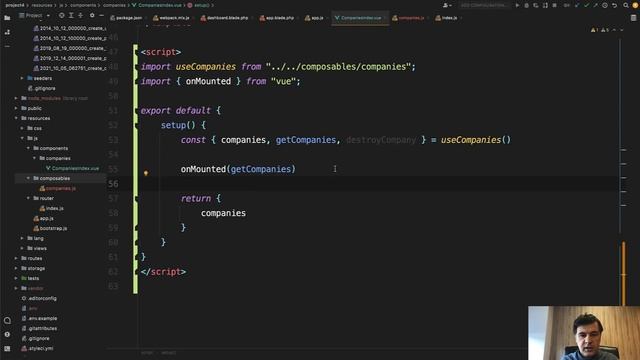Select .editorconfig file in tree
The image size is (640, 360).
(x=39, y=298)
